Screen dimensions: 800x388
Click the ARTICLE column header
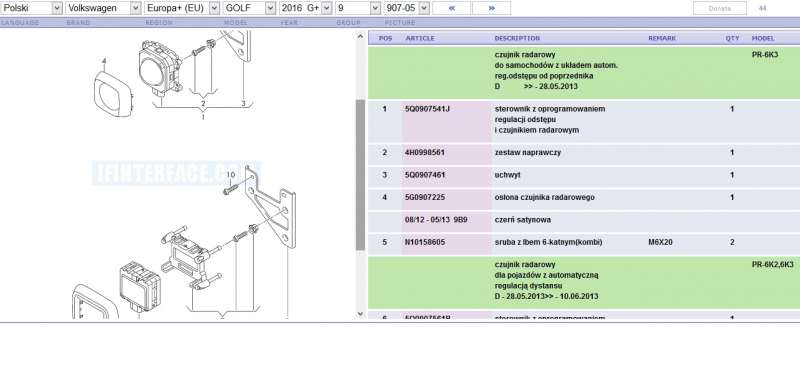(420, 38)
